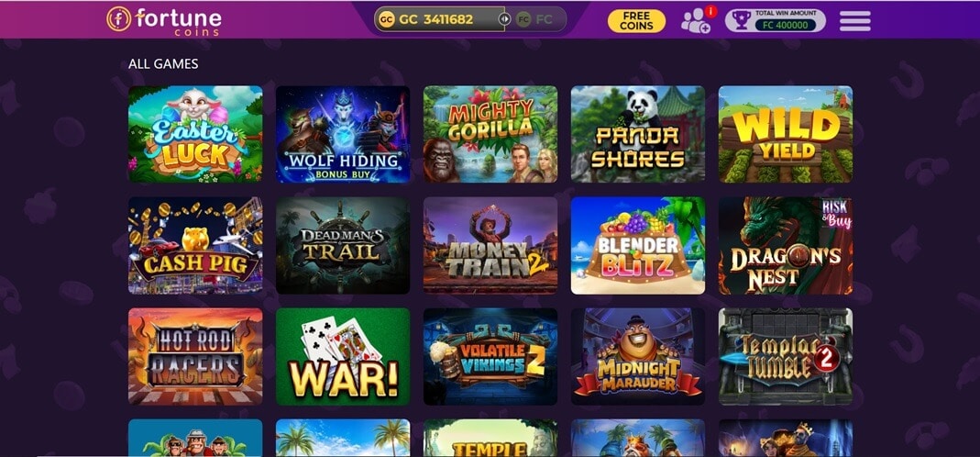Launch Wolf Hiding Bonus Buy game
The image size is (980, 457).
[x=343, y=134]
